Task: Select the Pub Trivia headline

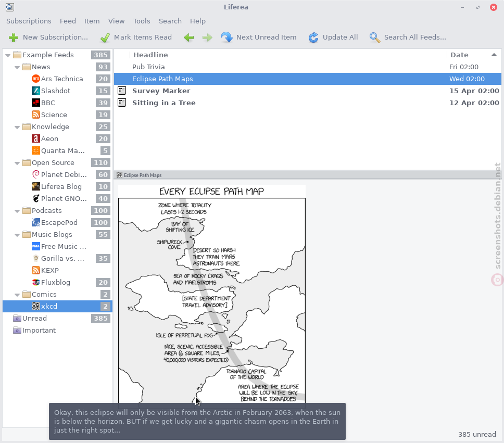Action: (148, 67)
